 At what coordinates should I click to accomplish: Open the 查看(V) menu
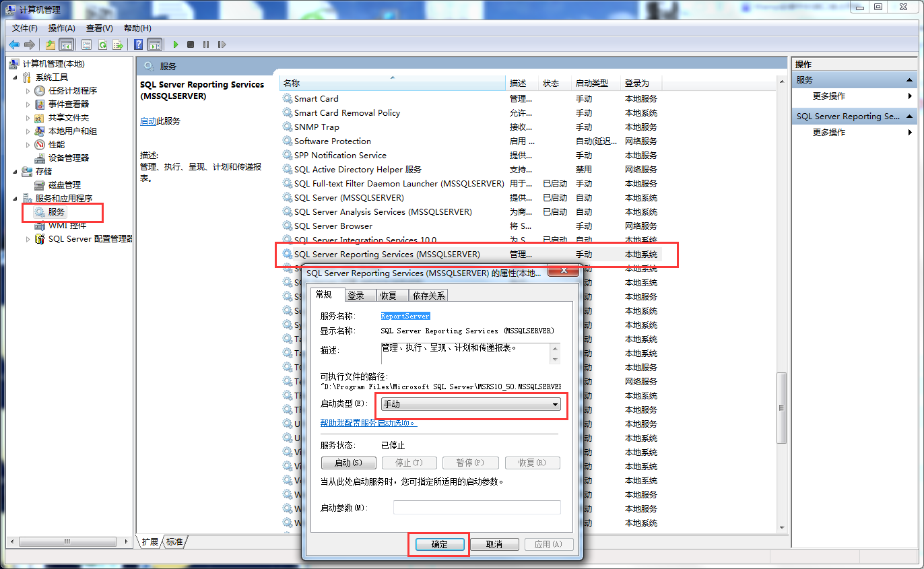click(100, 28)
